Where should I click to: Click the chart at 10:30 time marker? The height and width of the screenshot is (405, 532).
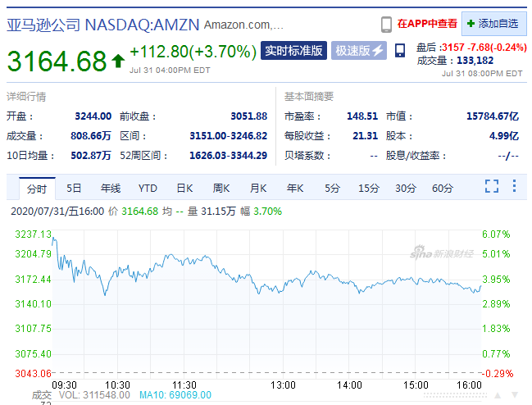point(117,385)
